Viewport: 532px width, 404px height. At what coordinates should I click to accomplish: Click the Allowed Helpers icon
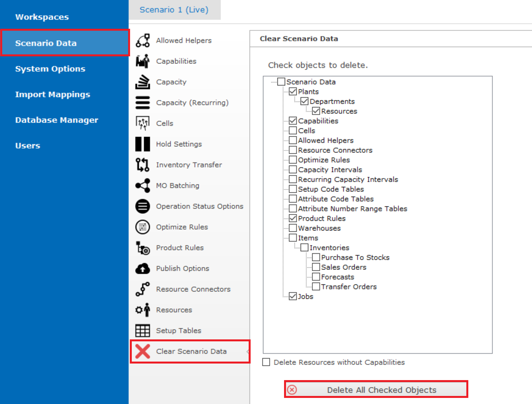click(x=143, y=40)
